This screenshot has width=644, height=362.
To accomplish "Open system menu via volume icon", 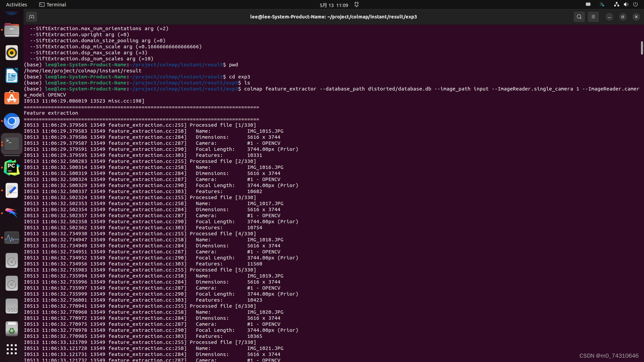I will tap(626, 5).
